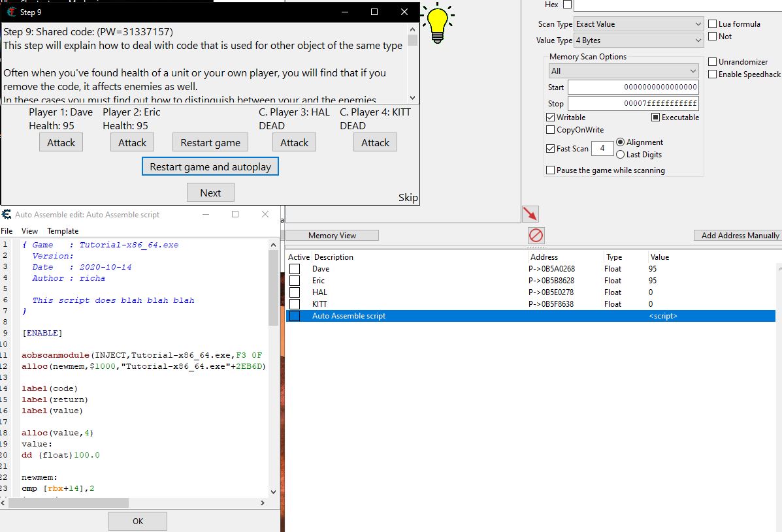Click the Add Address Manually button
782x532 pixels.
(x=740, y=236)
